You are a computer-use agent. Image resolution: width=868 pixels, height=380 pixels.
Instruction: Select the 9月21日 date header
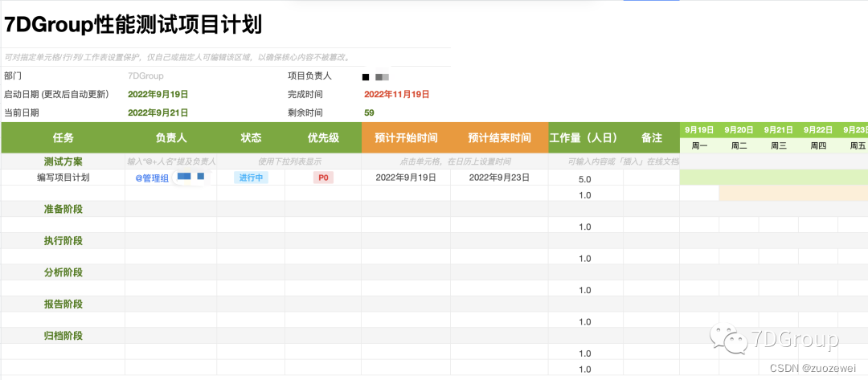(779, 130)
